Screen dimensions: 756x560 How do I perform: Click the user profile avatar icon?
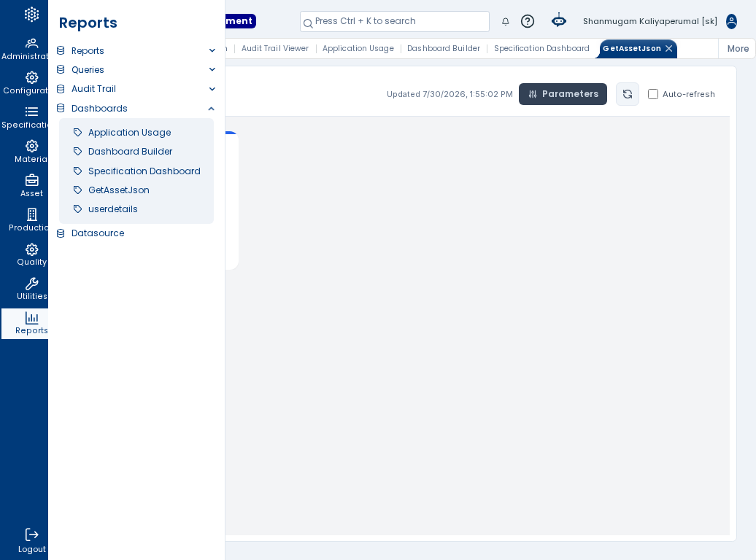[x=731, y=21]
